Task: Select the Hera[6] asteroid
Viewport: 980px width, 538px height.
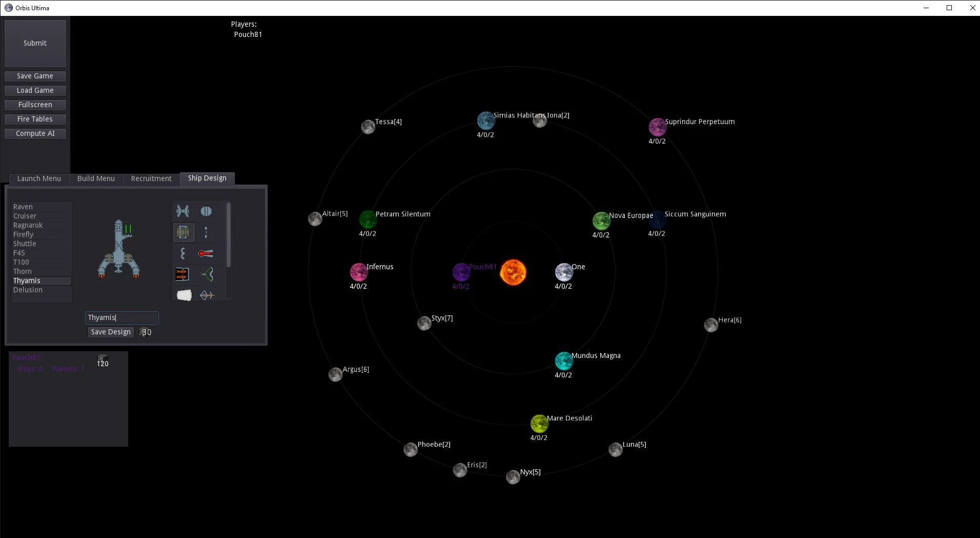Action: click(711, 325)
